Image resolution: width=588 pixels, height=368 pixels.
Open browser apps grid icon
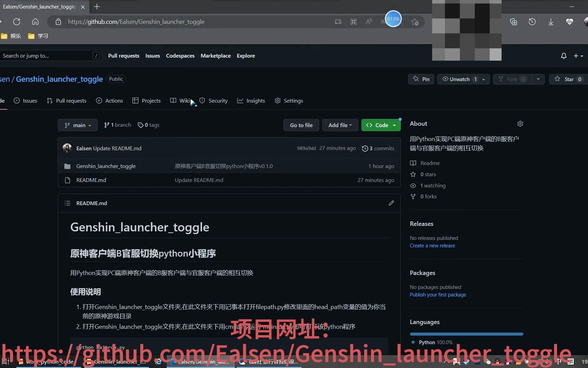[x=354, y=22]
